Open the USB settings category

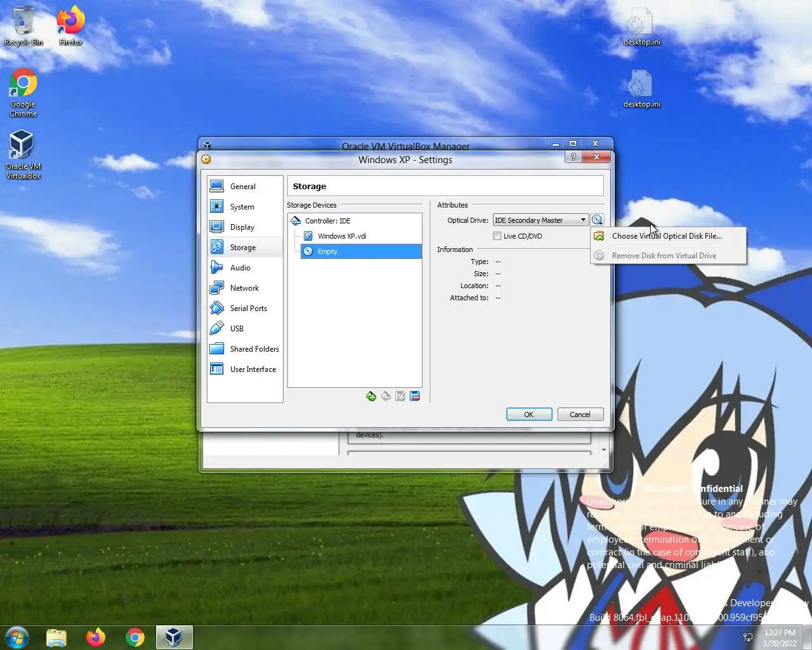pos(244,328)
